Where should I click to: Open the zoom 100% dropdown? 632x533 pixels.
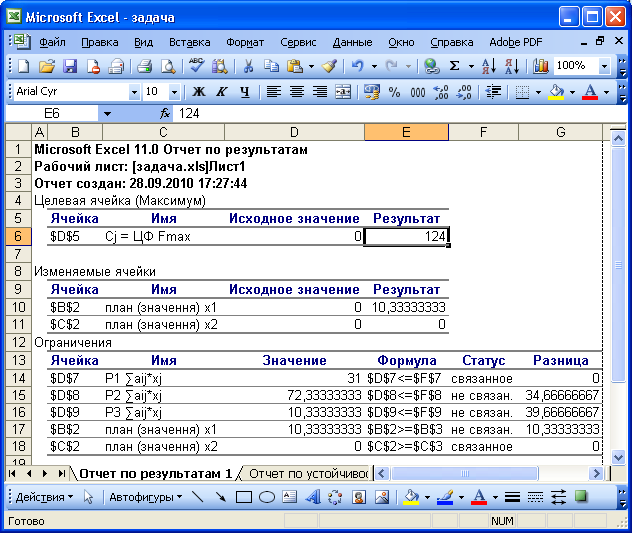click(x=604, y=66)
